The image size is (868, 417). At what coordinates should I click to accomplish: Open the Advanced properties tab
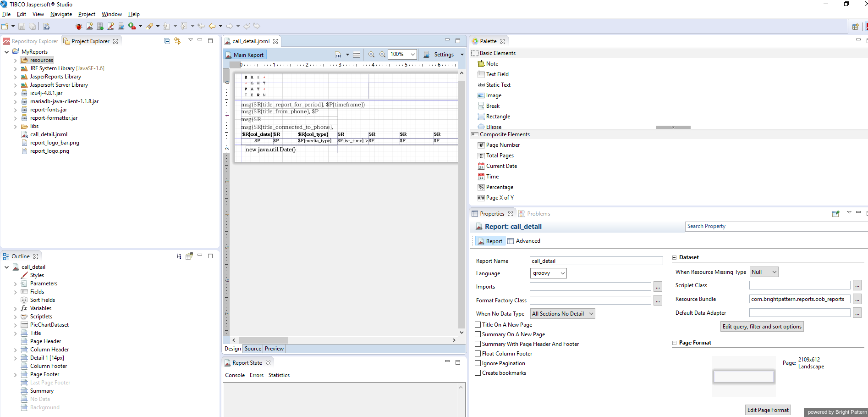[524, 241]
